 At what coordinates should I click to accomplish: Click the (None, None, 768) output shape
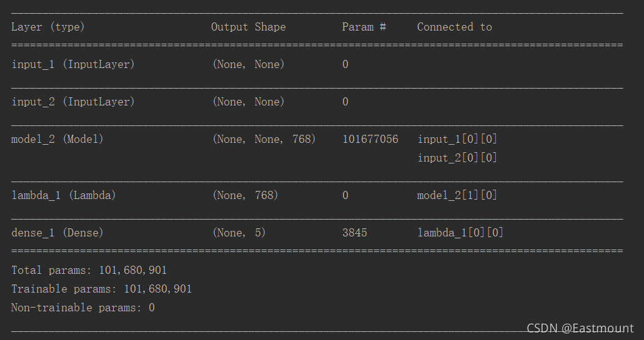coord(264,139)
